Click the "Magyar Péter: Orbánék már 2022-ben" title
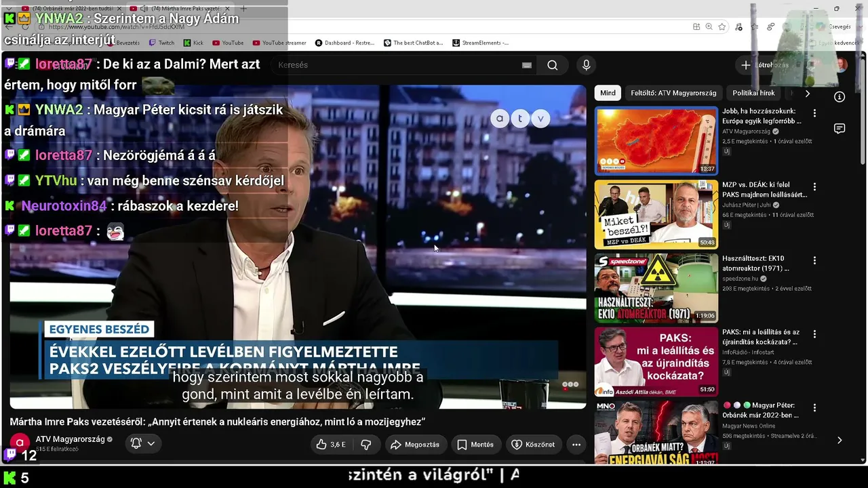 pyautogui.click(x=761, y=411)
